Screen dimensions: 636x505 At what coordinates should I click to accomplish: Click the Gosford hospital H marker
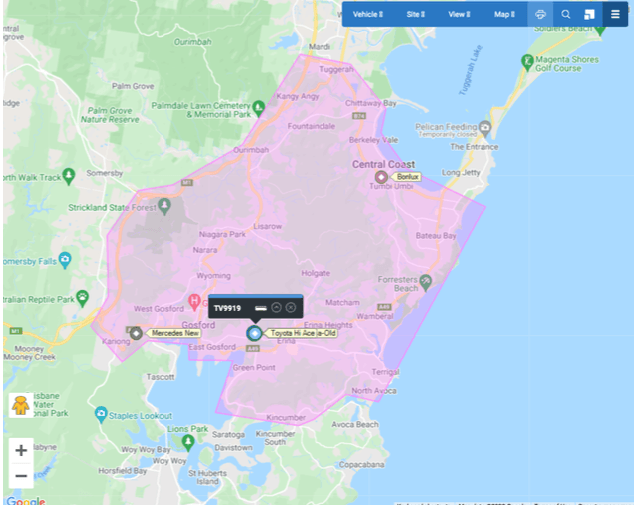[195, 299]
